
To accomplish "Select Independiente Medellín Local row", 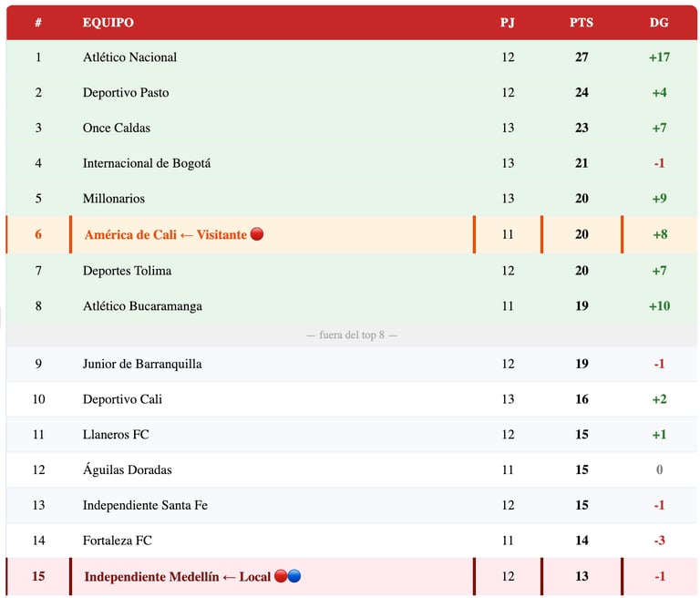I will point(352,576).
